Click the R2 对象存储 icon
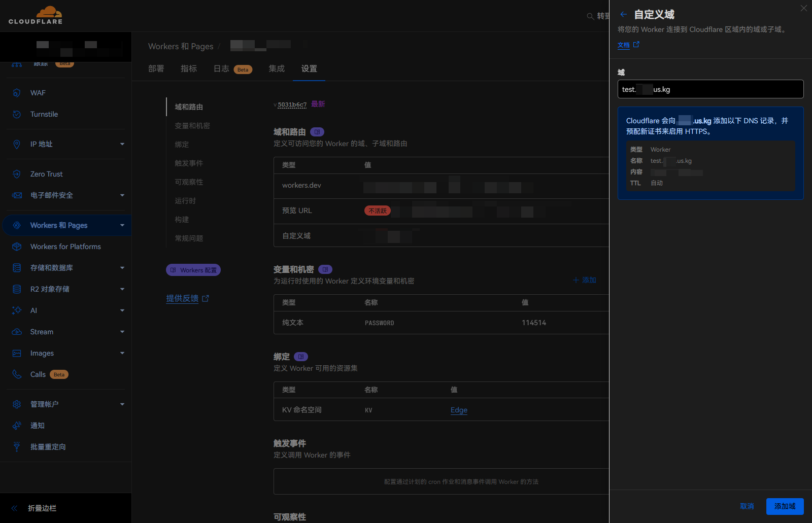 coord(17,289)
